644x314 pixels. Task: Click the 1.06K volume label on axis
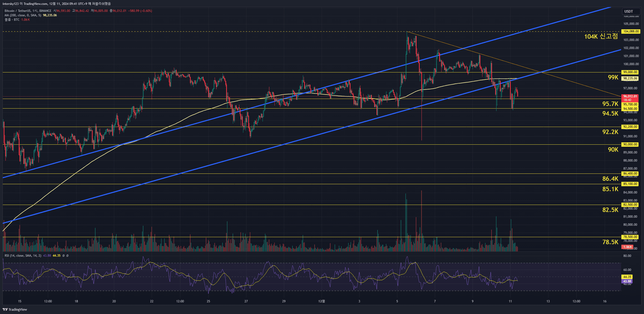[628, 247]
